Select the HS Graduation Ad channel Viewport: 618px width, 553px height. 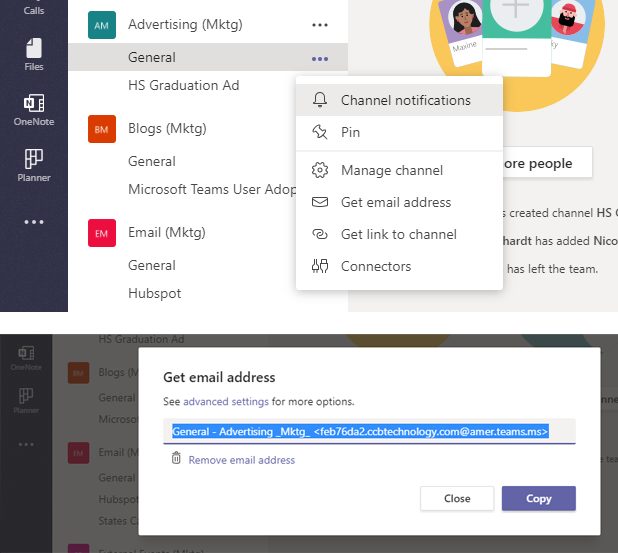[x=184, y=85]
